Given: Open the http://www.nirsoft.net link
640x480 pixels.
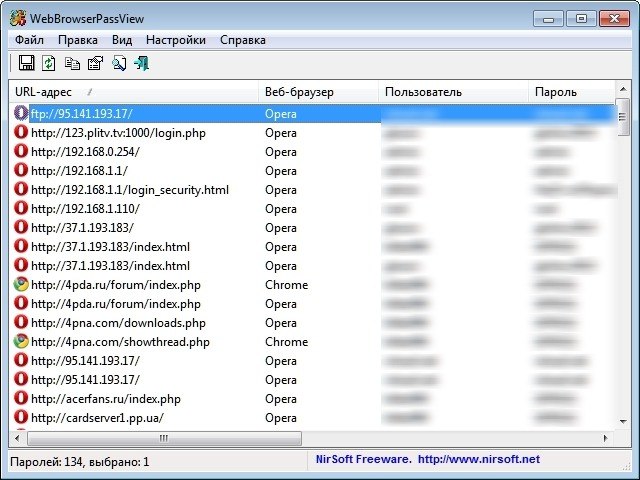Looking at the screenshot, I should pyautogui.click(x=479, y=460).
